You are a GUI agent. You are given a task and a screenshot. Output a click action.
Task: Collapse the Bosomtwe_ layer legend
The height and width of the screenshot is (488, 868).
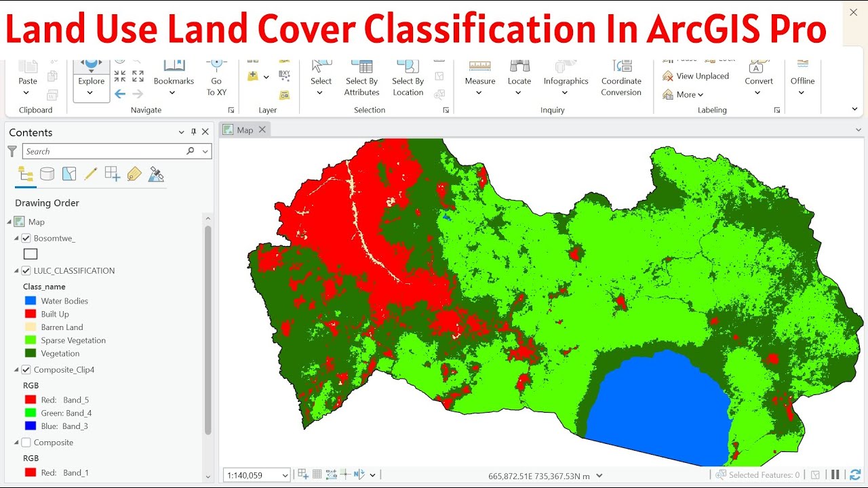coord(17,238)
